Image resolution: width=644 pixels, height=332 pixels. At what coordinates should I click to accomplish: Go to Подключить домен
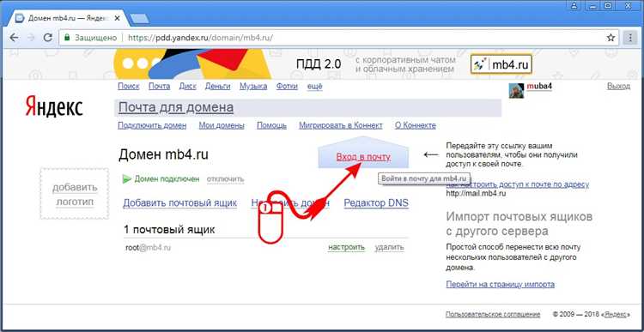click(x=152, y=125)
